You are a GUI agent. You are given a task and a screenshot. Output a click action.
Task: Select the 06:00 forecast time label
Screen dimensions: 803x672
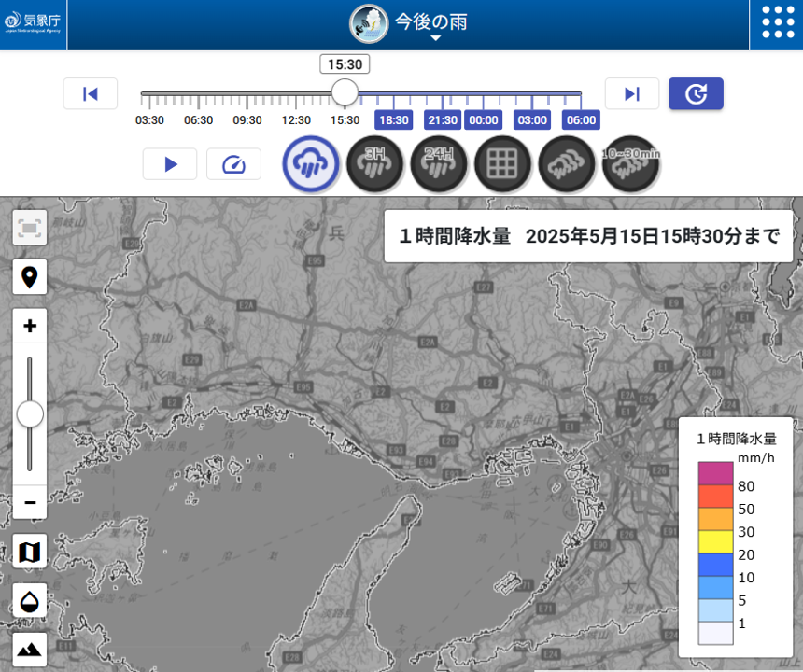point(582,120)
